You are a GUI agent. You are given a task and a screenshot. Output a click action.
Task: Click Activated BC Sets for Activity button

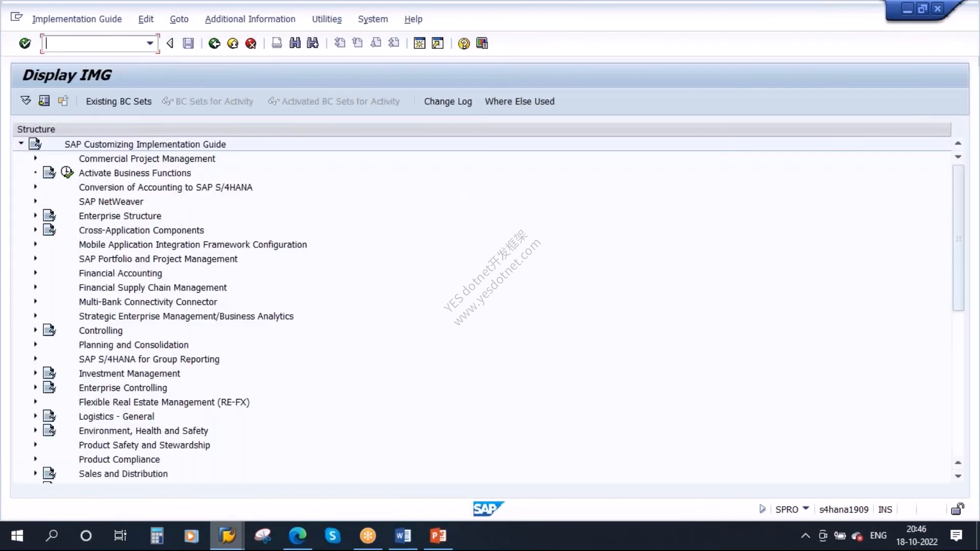tap(334, 101)
